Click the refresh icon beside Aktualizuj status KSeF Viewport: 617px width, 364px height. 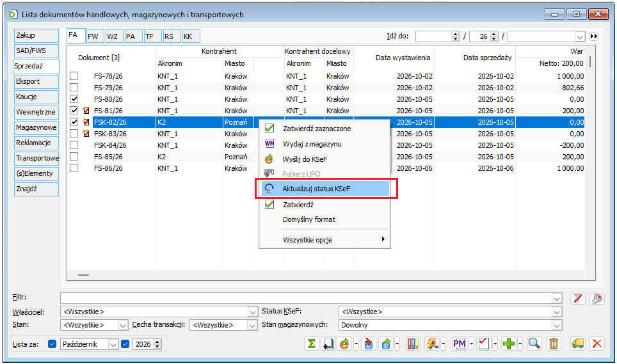(269, 188)
